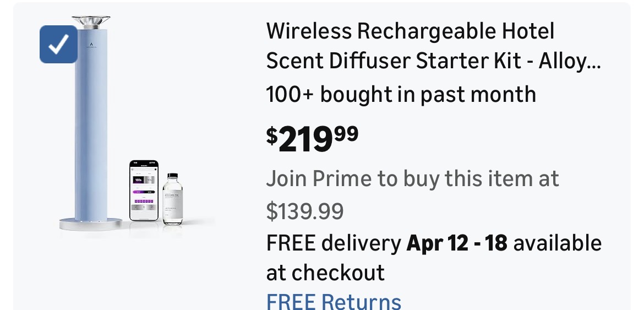Open the Wireless Rechargeable Hotel product title
The image size is (644, 310).
410,31
